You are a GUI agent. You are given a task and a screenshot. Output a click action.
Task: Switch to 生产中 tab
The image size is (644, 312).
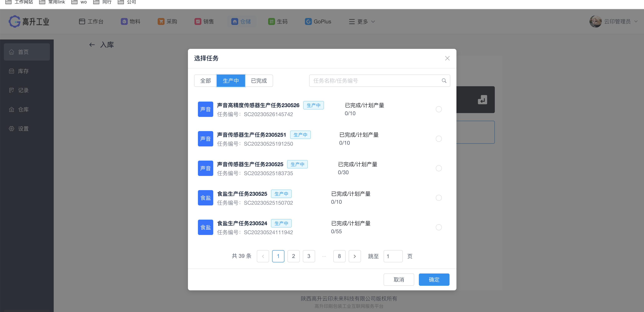click(x=231, y=81)
